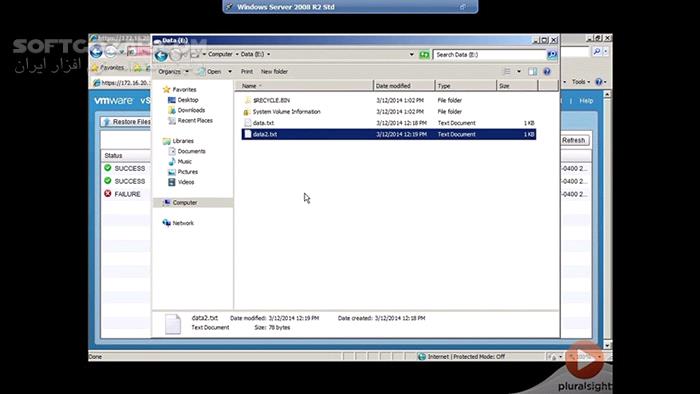Sort files by the Type column
700x394 pixels.
click(x=465, y=86)
